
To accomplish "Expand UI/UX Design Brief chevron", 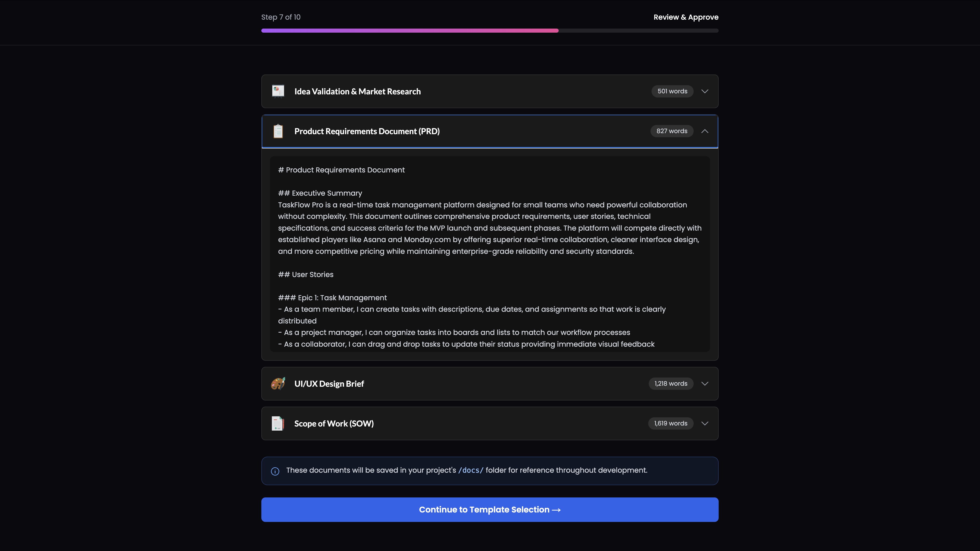I will coord(705,384).
